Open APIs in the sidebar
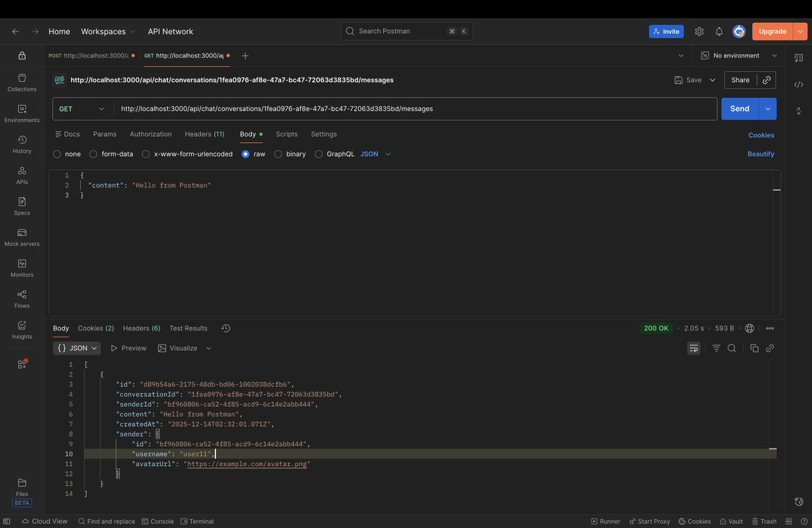The width and height of the screenshot is (812, 528). tap(22, 175)
